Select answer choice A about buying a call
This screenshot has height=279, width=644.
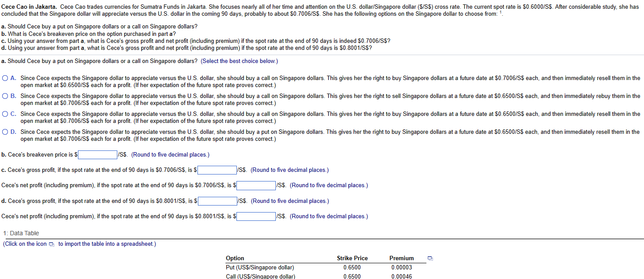tap(5, 77)
